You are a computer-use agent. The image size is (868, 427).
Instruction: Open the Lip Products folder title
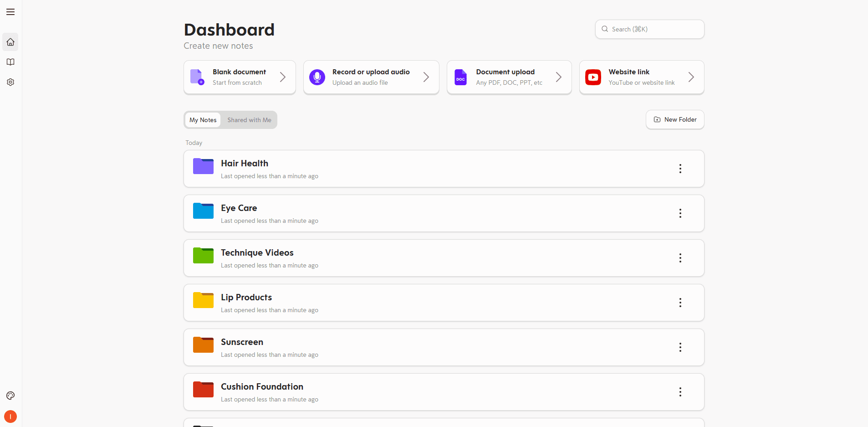246,297
